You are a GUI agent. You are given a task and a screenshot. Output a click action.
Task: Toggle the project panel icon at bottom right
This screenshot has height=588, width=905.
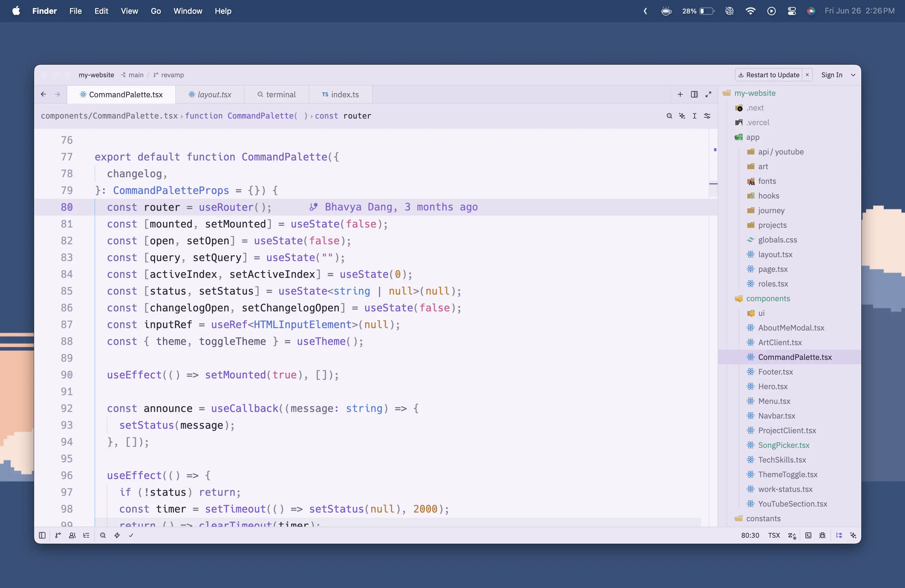839,535
